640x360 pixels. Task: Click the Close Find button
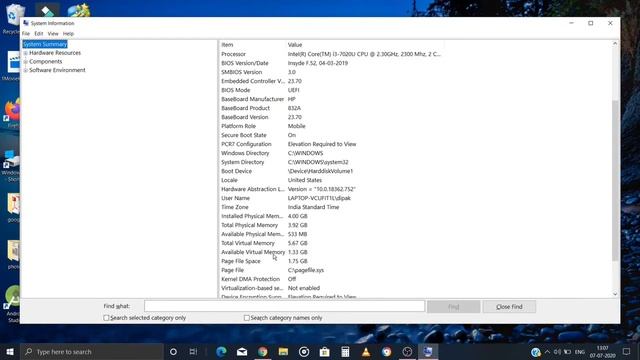pos(509,307)
